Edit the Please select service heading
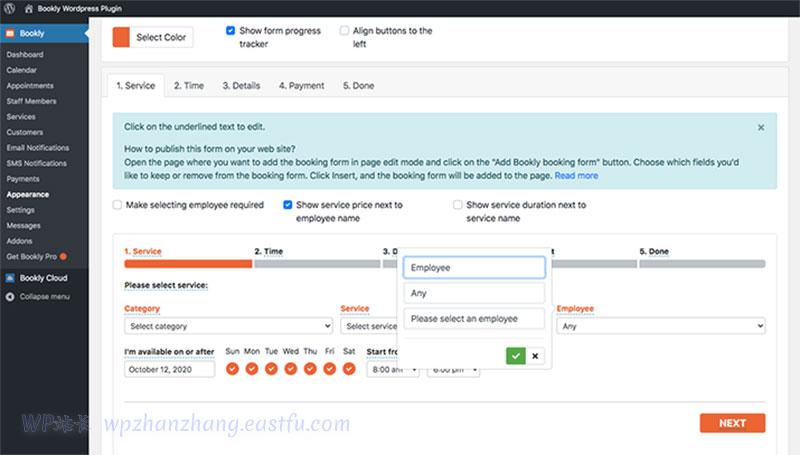 166,285
